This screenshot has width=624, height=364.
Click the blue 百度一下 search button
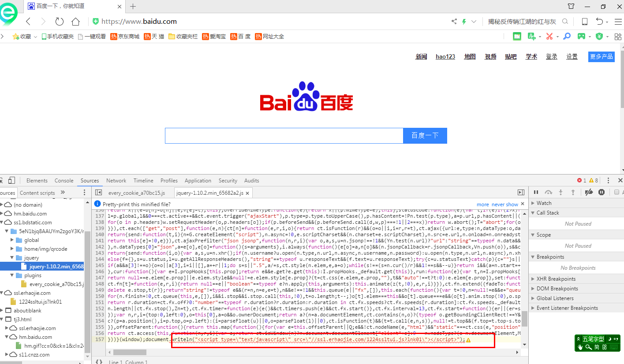pyautogui.click(x=425, y=136)
